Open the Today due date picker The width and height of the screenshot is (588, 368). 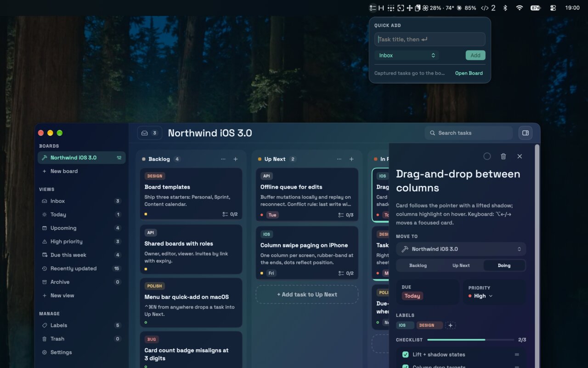click(x=412, y=296)
